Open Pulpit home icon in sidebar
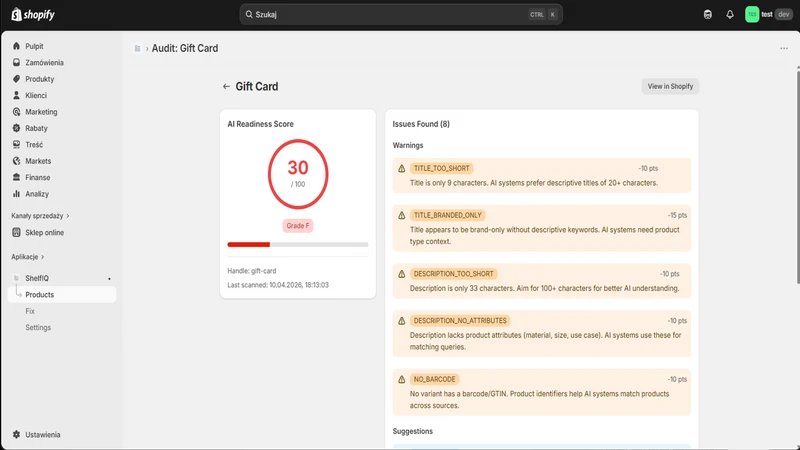 [x=16, y=46]
